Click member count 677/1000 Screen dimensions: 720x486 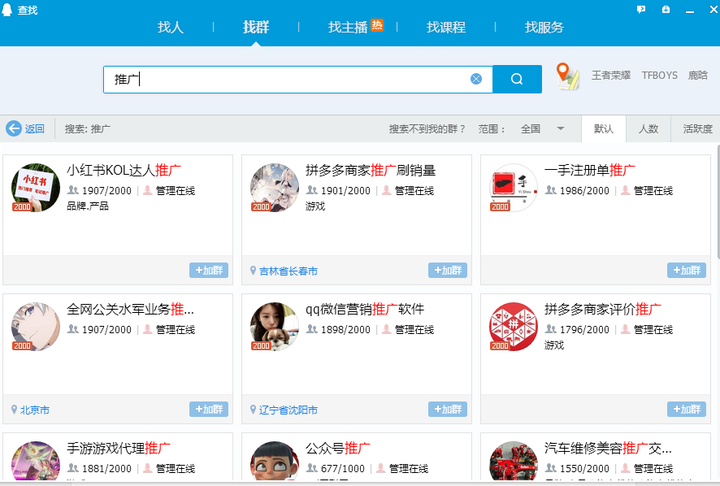click(342, 469)
